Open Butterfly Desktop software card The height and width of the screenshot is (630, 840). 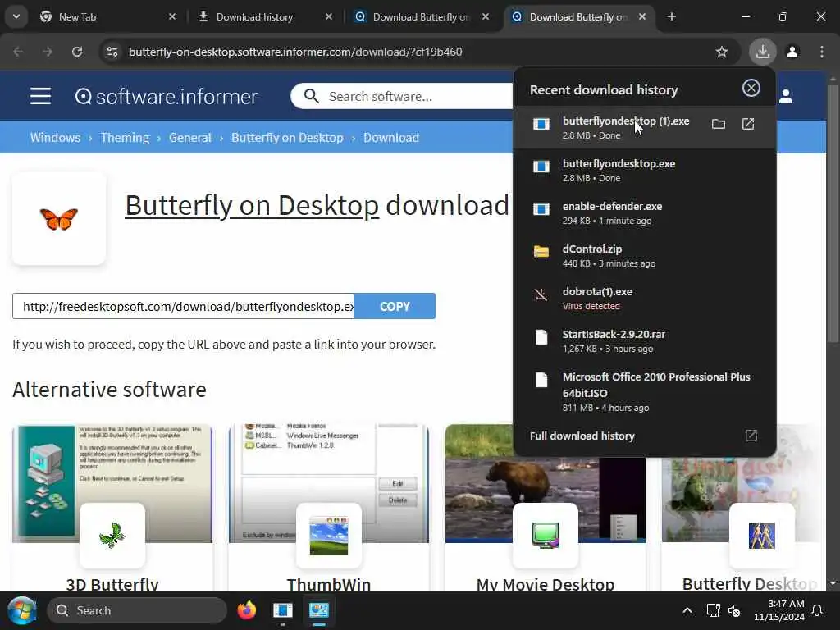(x=742, y=525)
